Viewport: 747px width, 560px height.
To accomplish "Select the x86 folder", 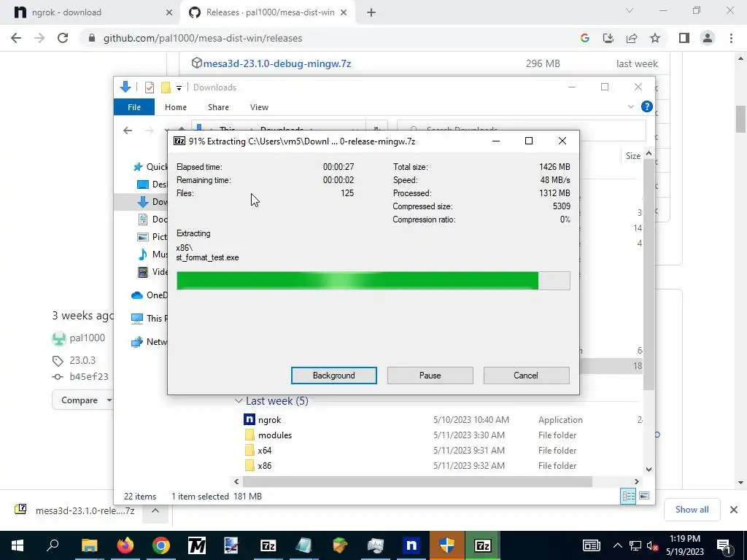I will tap(264, 465).
